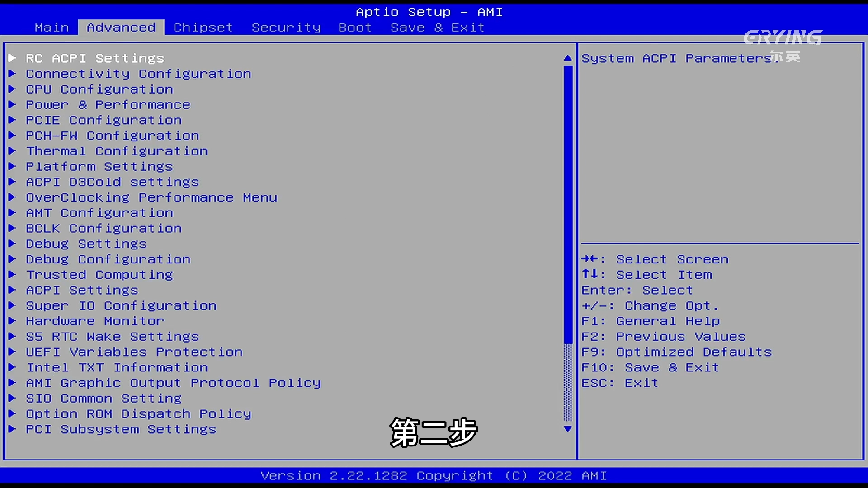
Task: Open Connectivity Configuration submenu
Action: [138, 74]
